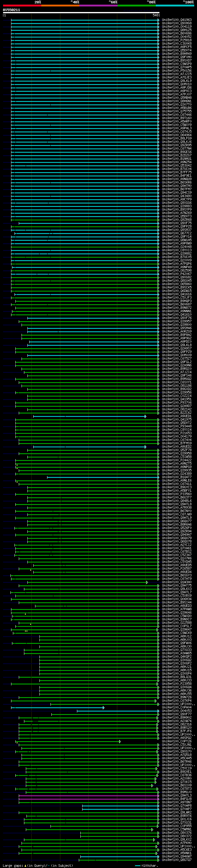The height and width of the screenshot is (868, 197).
Task: Click the UniRef100_O04053 label
Action: (x=177, y=711)
